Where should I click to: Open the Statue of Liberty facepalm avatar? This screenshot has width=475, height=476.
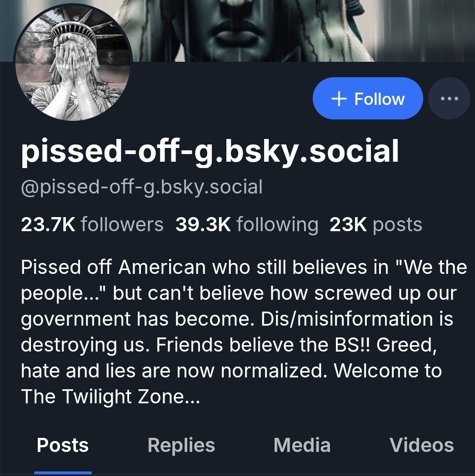point(73,63)
